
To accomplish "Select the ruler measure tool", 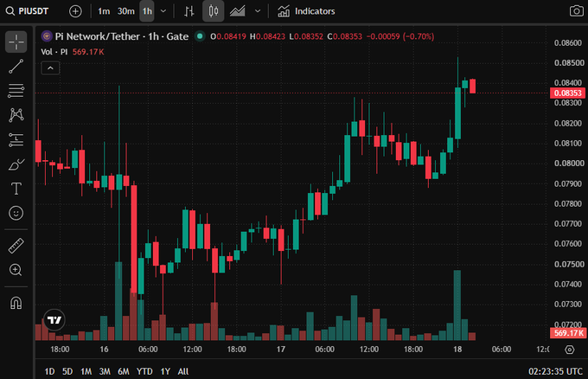I will pyautogui.click(x=16, y=246).
